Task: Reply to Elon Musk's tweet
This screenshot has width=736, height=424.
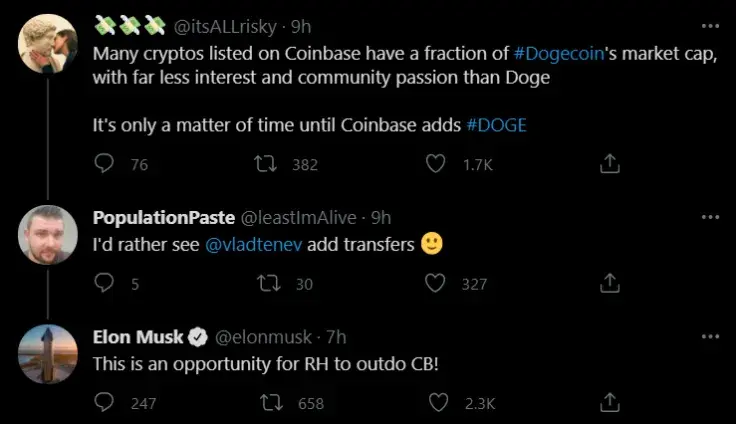Action: click(104, 403)
